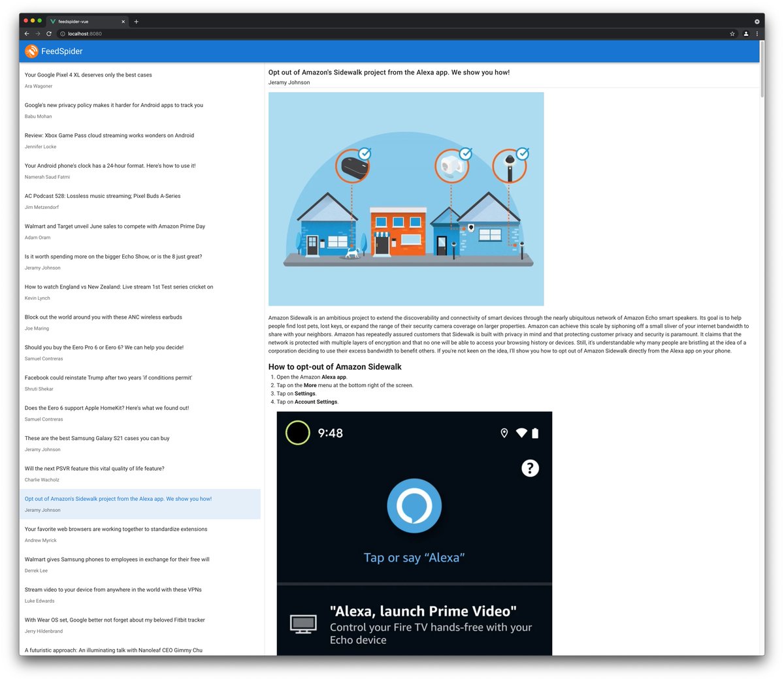Go back in browser history
Image resolution: width=784 pixels, height=681 pixels.
tap(27, 33)
